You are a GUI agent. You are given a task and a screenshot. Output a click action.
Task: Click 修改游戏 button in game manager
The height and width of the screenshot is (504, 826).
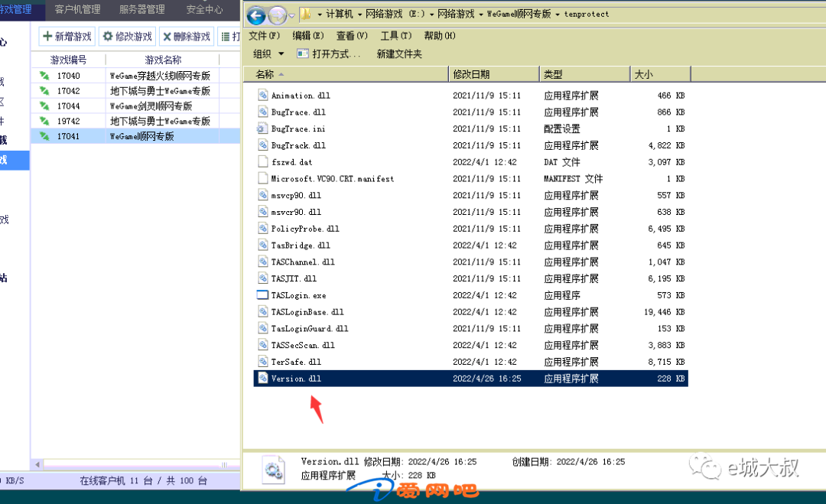point(128,37)
